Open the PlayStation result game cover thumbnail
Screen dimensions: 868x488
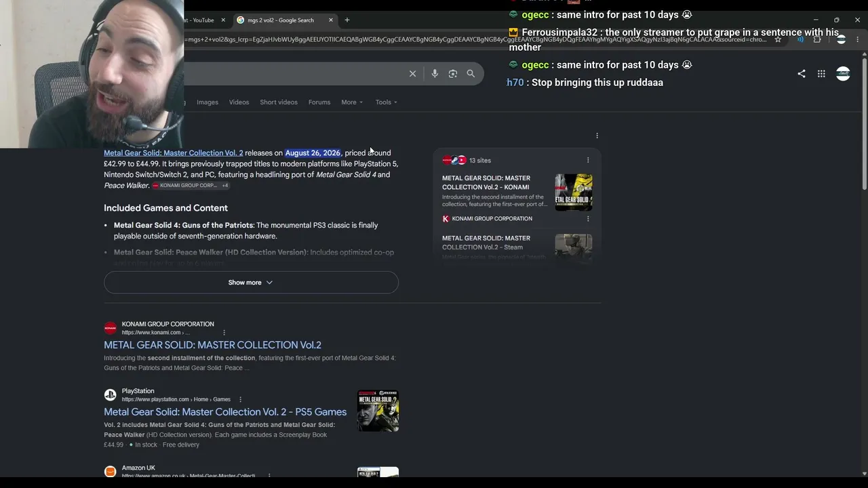pyautogui.click(x=378, y=411)
